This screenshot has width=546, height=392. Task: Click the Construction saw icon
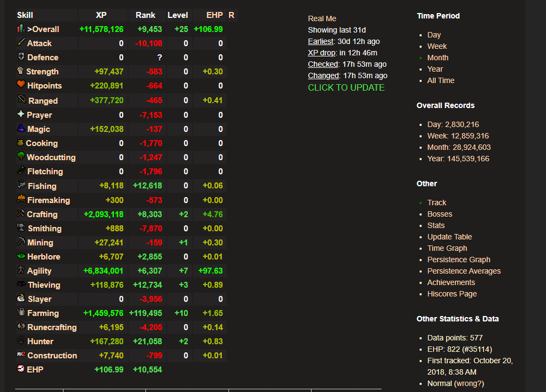coord(21,355)
